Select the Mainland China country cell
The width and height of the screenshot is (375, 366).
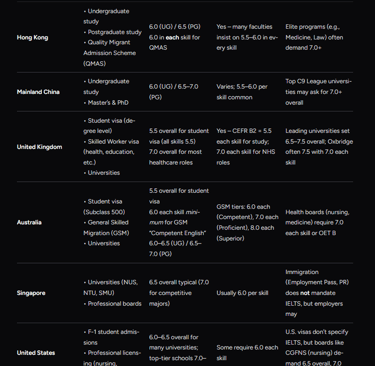[x=38, y=92]
